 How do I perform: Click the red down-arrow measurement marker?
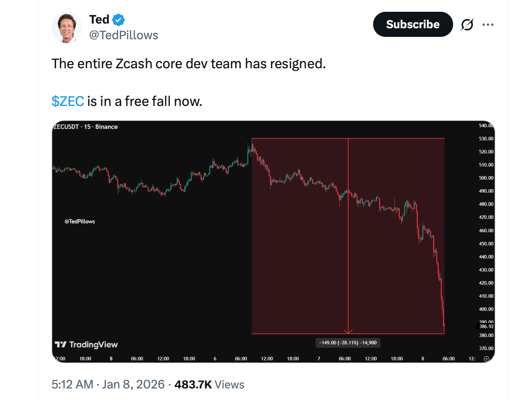(x=347, y=332)
